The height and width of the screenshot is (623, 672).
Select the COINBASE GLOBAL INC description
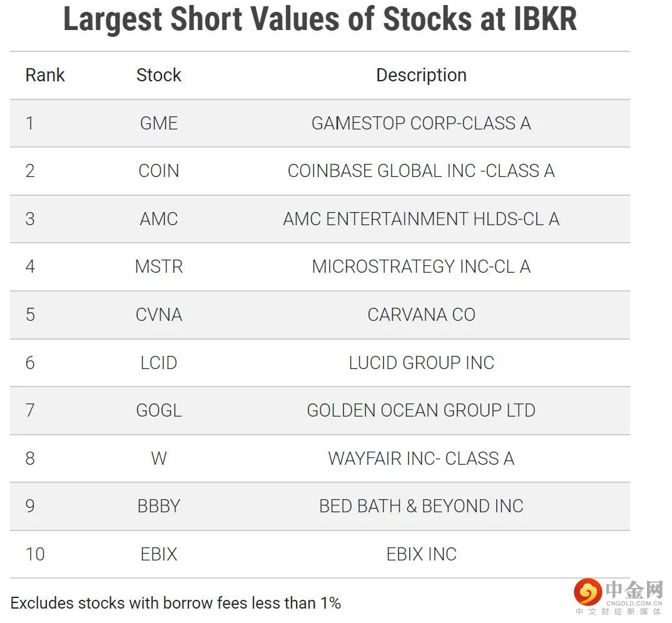421,171
